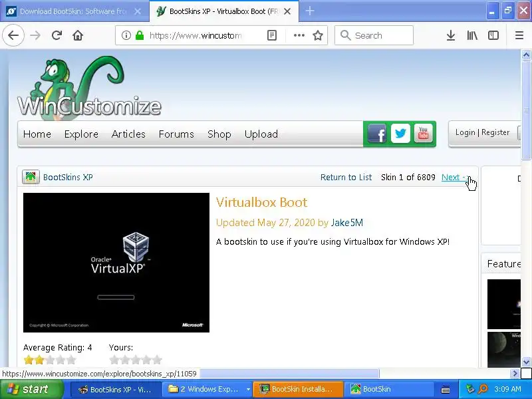Click the green padlock security icon

tap(140, 35)
